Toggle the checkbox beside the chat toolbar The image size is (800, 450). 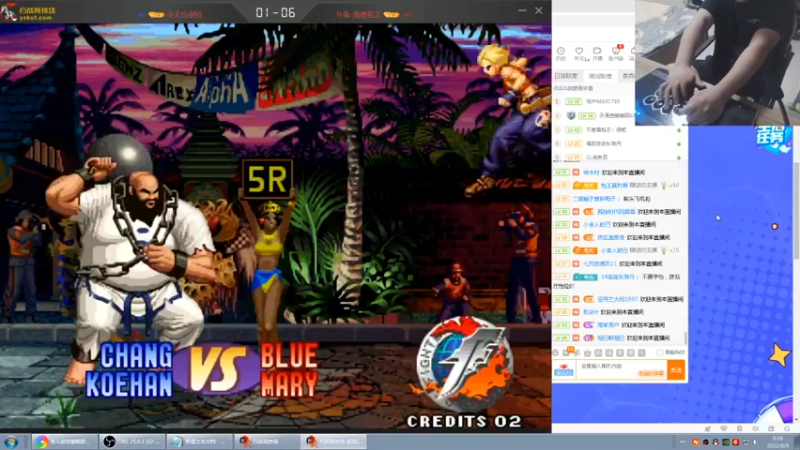(x=660, y=353)
